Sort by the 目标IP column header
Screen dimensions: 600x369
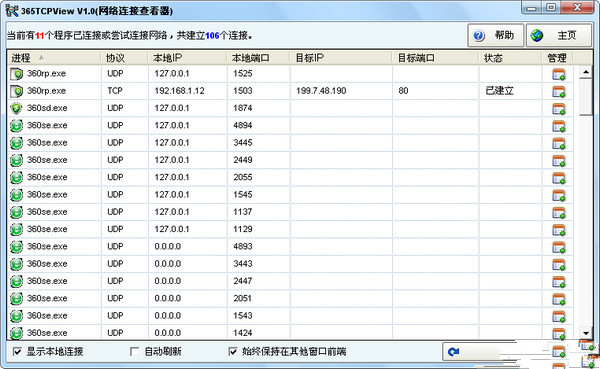click(x=341, y=58)
